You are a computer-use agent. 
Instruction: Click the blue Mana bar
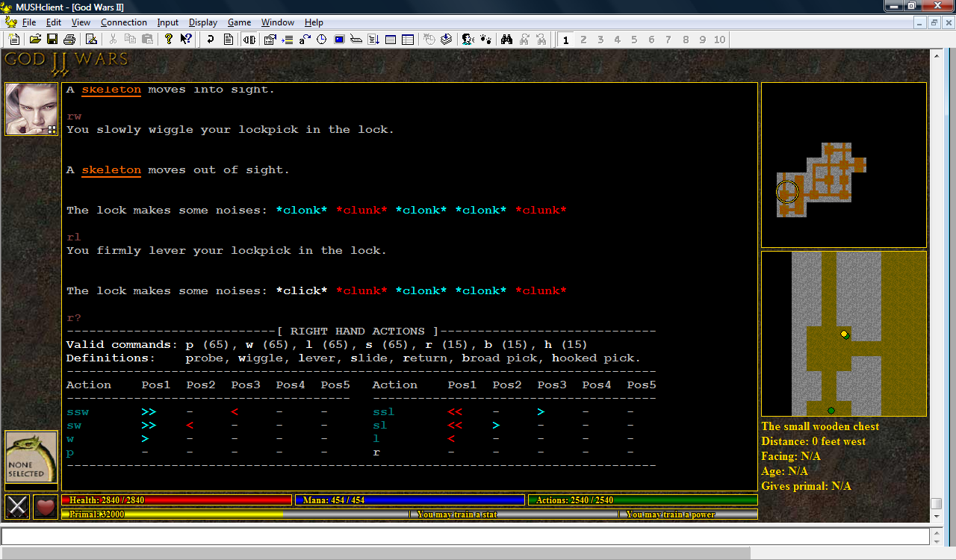[410, 500]
